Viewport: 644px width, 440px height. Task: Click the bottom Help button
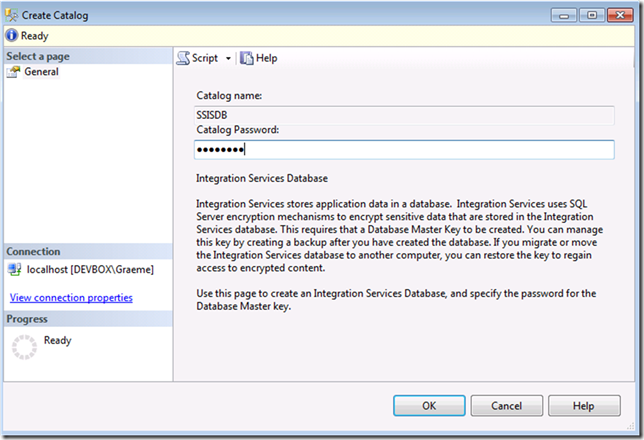[x=584, y=406]
